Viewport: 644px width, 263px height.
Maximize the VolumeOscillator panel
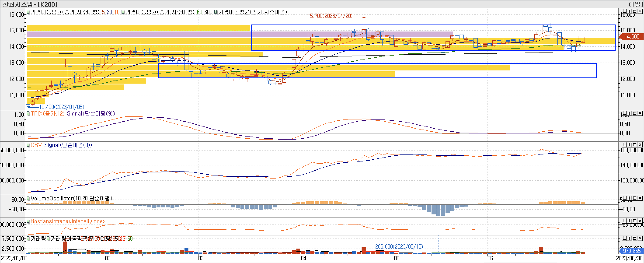point(635,198)
